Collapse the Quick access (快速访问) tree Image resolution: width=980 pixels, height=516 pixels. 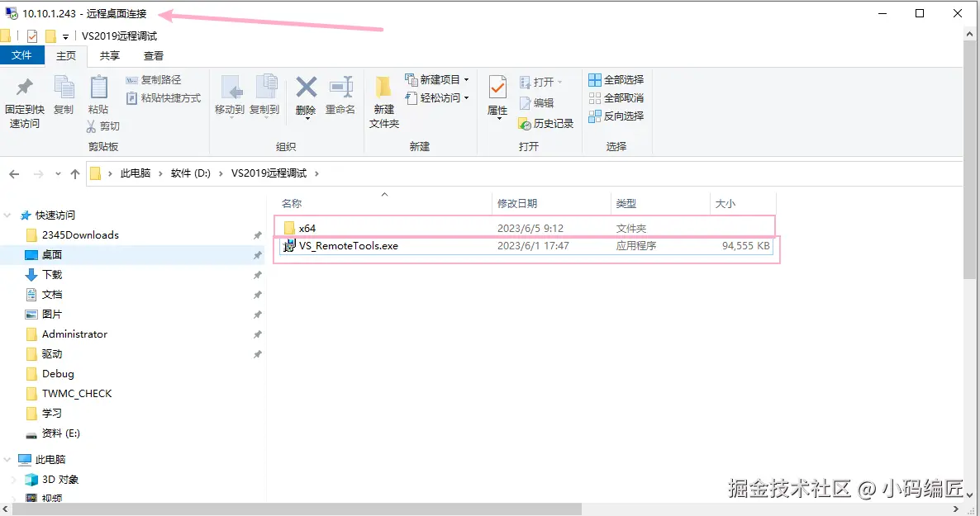coord(7,215)
